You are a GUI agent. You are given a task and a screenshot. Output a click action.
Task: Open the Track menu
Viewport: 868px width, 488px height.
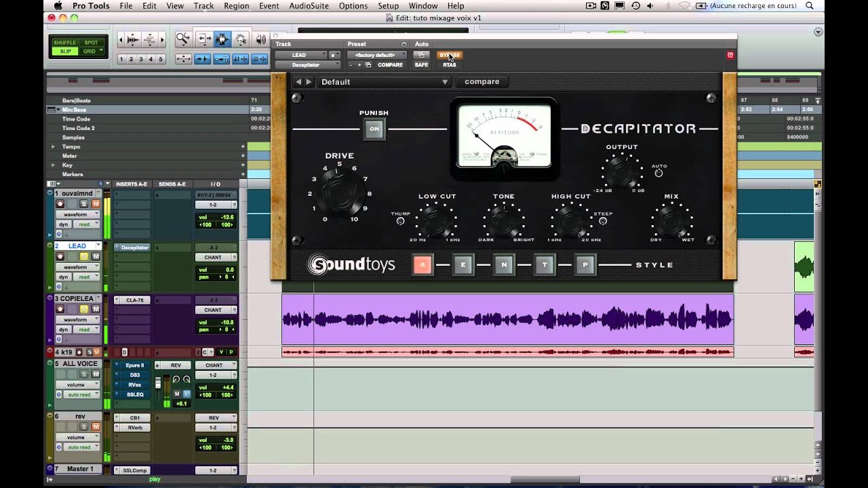[x=203, y=5]
